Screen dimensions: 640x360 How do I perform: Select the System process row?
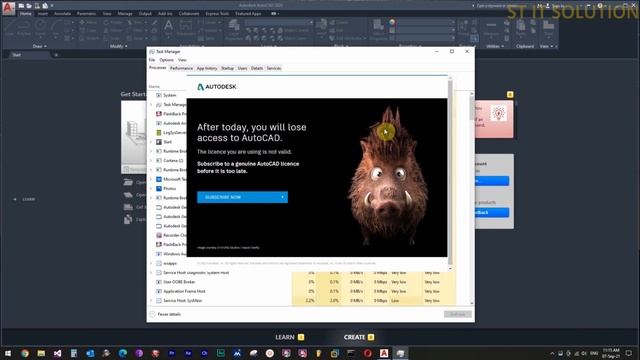coord(167,95)
